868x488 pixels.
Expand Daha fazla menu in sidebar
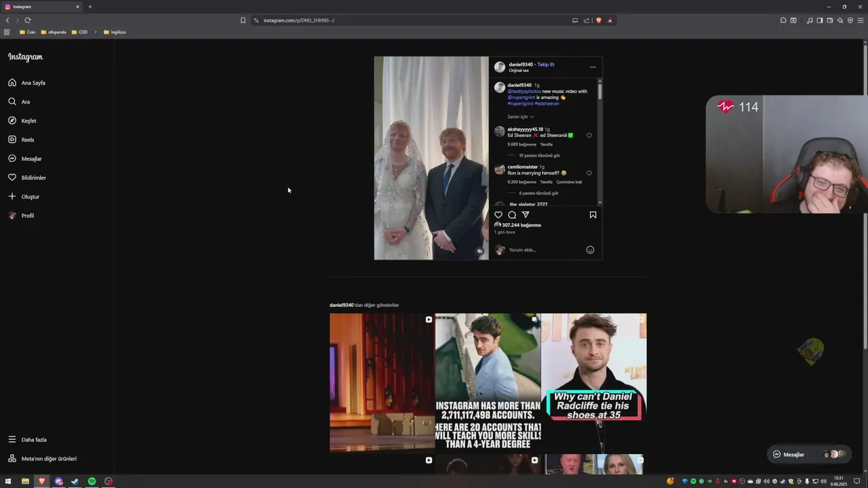click(27, 440)
